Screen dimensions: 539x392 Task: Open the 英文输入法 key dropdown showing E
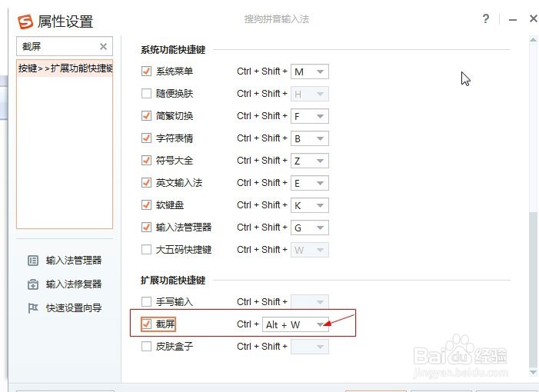[x=310, y=183]
